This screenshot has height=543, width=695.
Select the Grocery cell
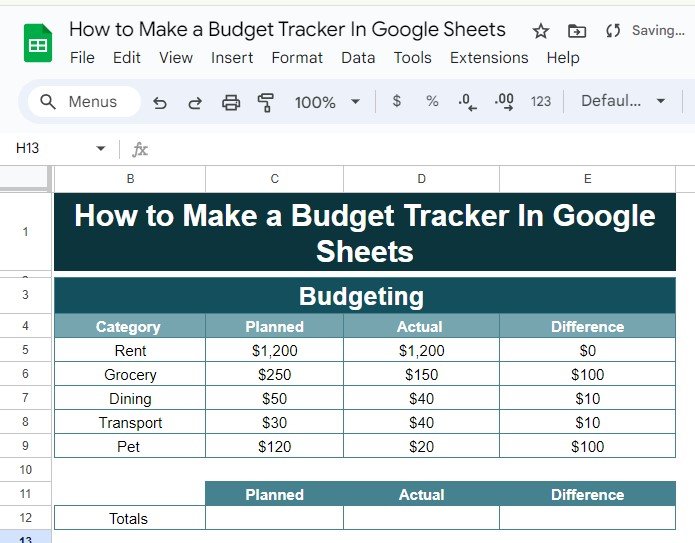click(130, 374)
